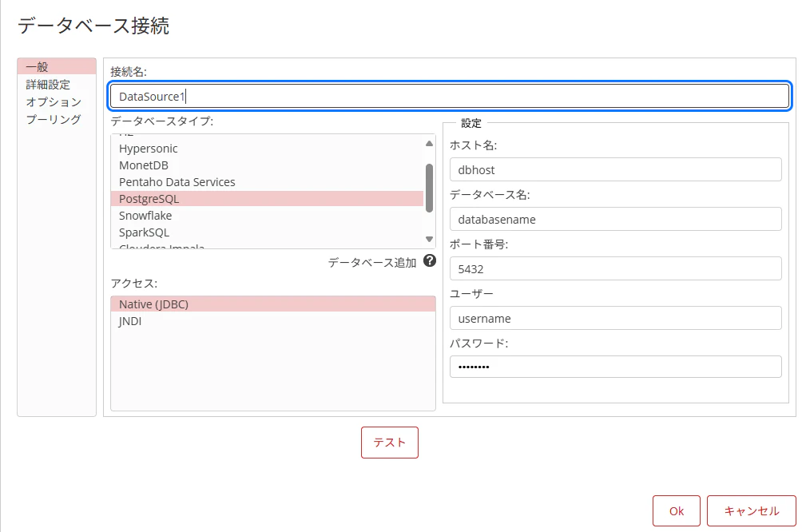802x532 pixels.
Task: Click the パスワード field
Action: point(616,367)
